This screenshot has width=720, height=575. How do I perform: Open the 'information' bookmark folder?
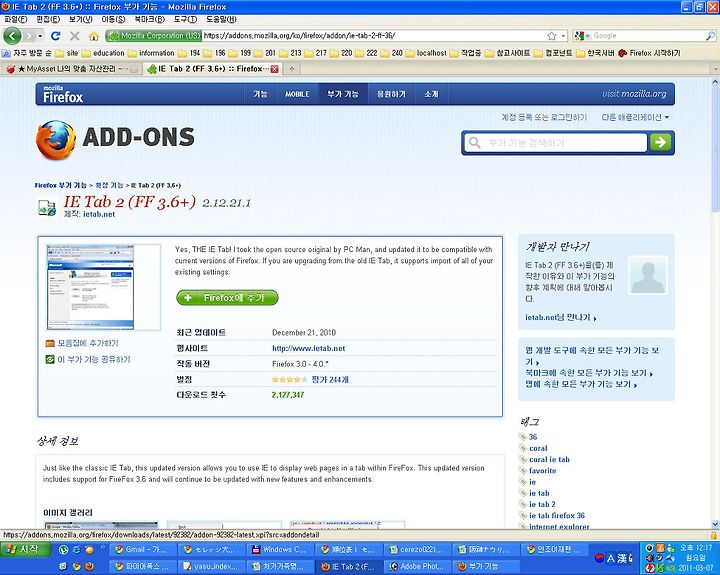click(152, 53)
